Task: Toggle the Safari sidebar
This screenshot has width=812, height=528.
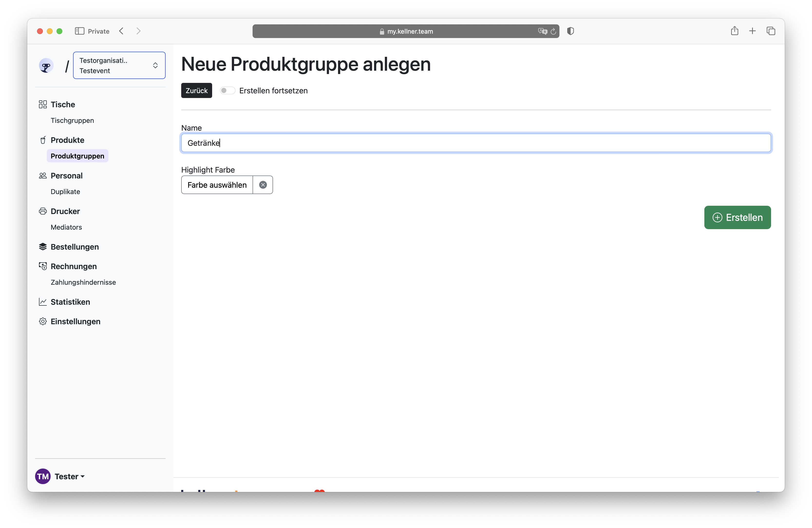Action: (79, 31)
